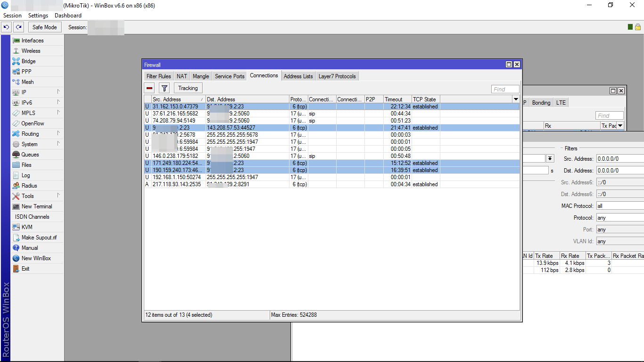Click the Filters Dst. Address field

(x=620, y=171)
